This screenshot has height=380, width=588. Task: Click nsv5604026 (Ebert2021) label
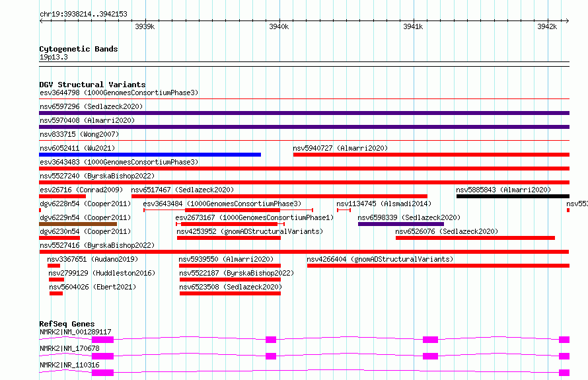[92, 287]
